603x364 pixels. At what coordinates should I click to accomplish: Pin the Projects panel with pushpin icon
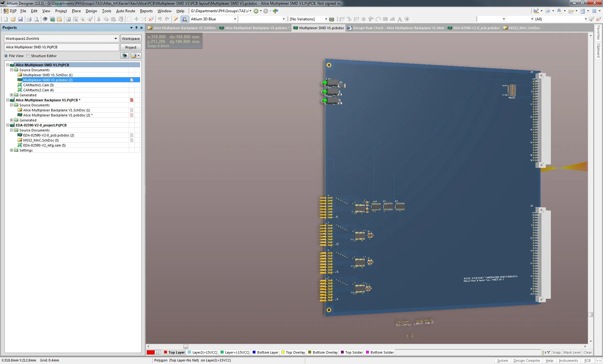pyautogui.click(x=136, y=28)
